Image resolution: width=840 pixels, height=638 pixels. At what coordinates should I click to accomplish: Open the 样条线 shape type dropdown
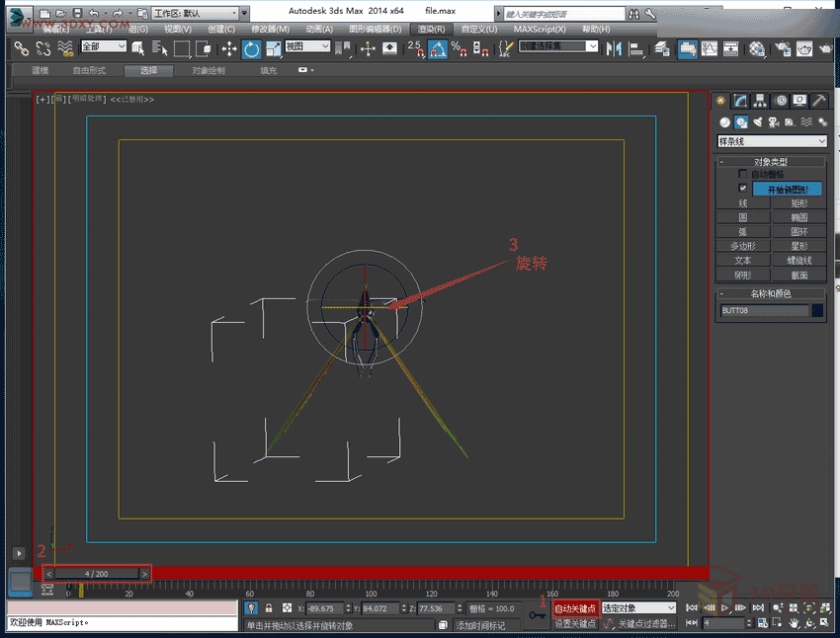coord(771,141)
